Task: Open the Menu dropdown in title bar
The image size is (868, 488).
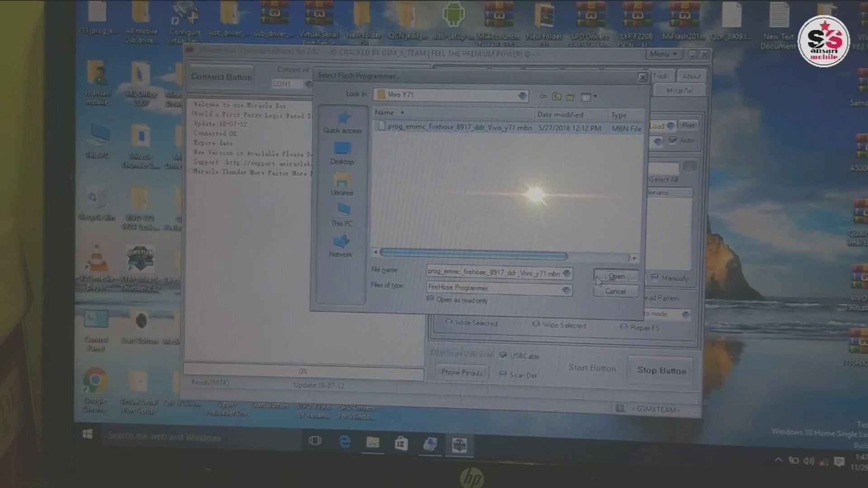Action: pyautogui.click(x=663, y=54)
